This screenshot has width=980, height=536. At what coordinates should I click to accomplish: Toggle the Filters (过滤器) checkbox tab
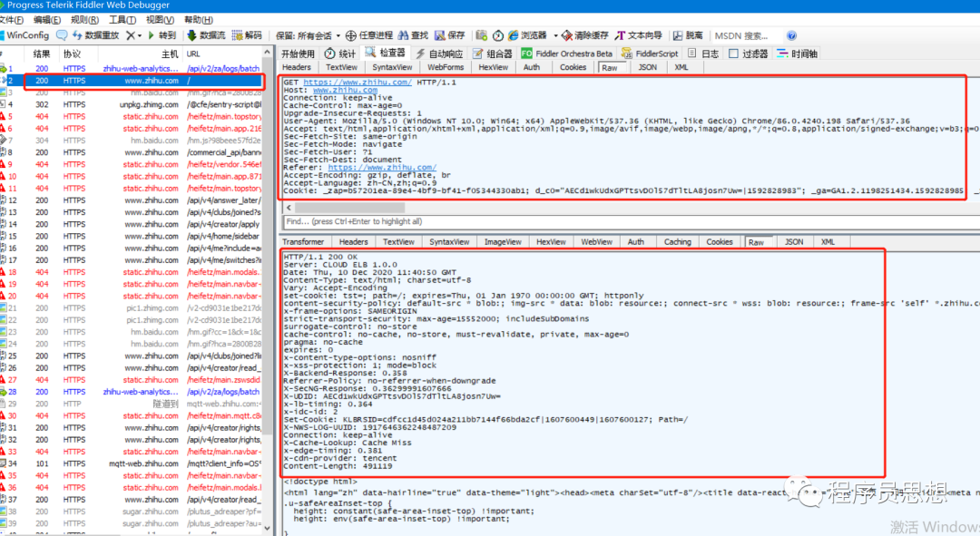coord(748,54)
